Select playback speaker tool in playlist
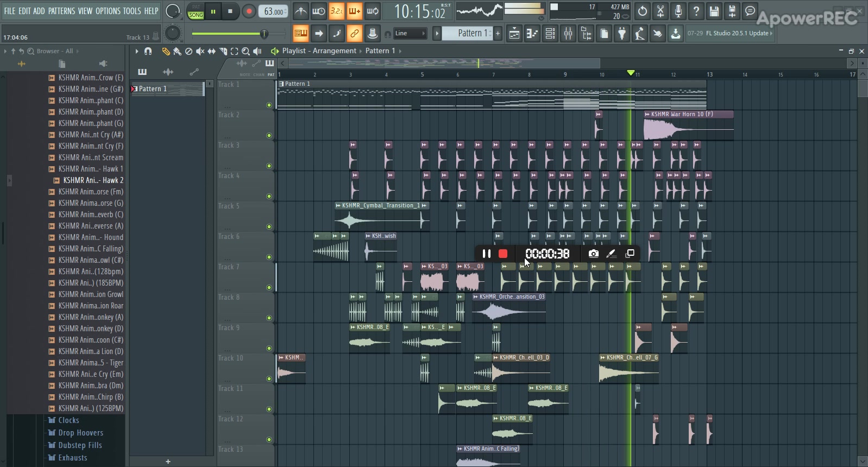This screenshot has height=467, width=868. click(x=257, y=51)
